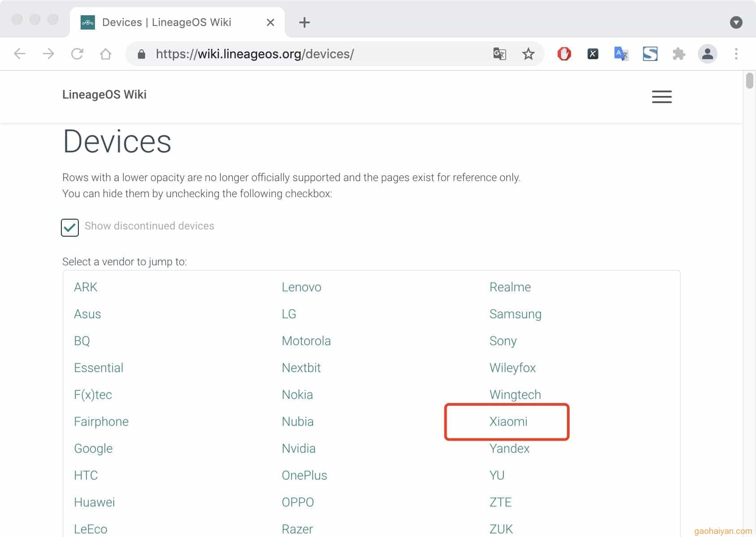Jump to the ZUK vendor
756x537 pixels.
501,529
